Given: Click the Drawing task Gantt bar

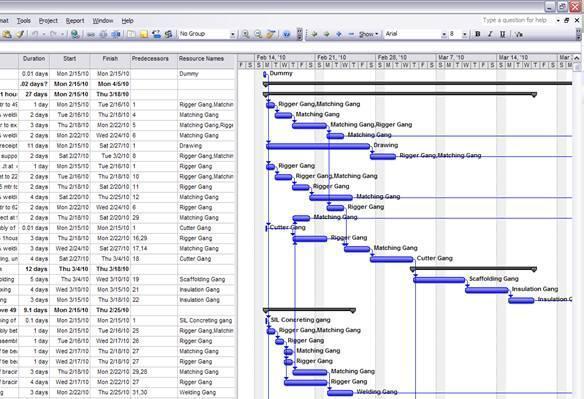Looking at the screenshot, I should click(318, 146).
